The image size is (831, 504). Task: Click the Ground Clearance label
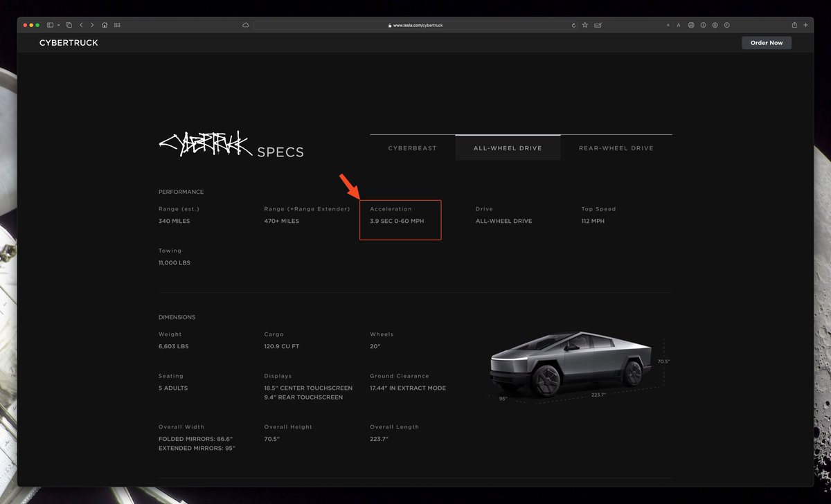coord(400,376)
